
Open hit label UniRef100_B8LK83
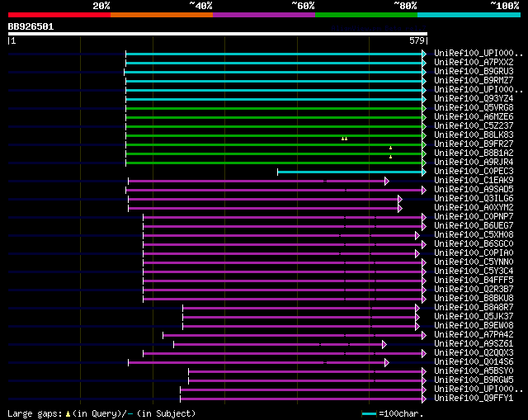click(474, 134)
